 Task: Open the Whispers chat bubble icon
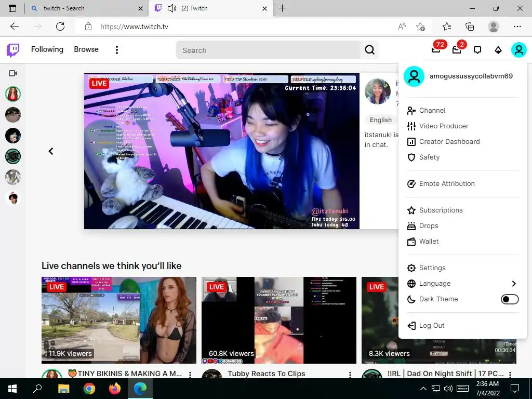477,50
